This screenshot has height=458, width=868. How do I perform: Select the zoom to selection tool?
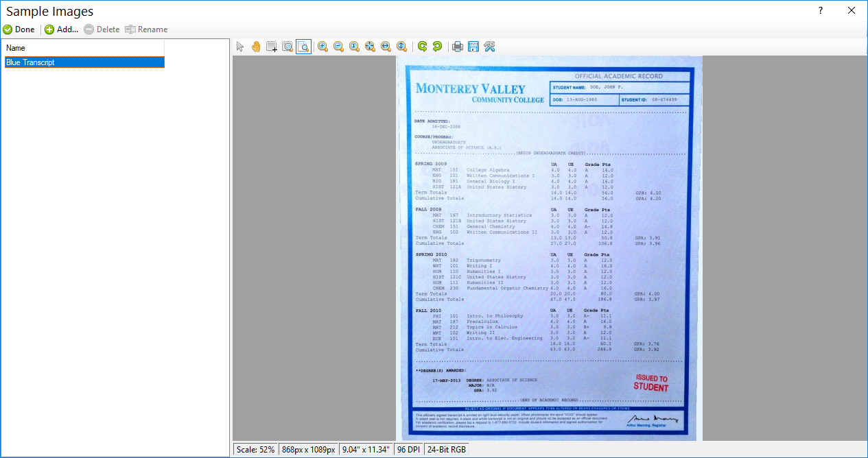click(x=288, y=47)
